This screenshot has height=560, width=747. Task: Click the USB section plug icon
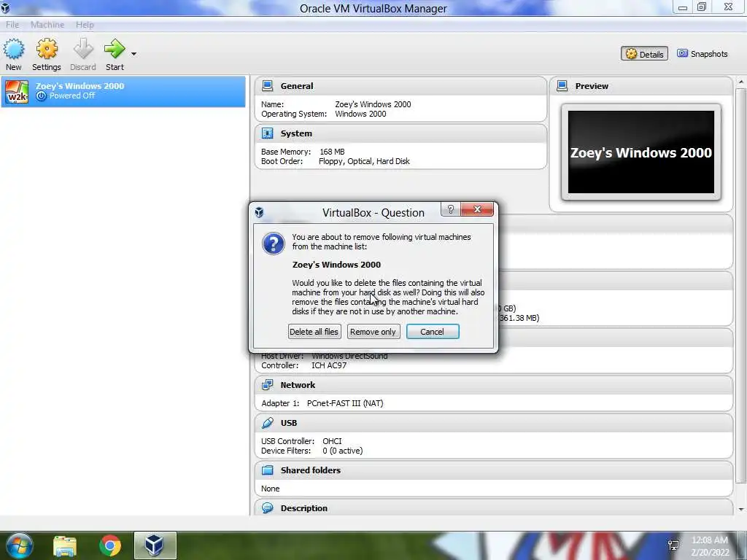tap(267, 423)
